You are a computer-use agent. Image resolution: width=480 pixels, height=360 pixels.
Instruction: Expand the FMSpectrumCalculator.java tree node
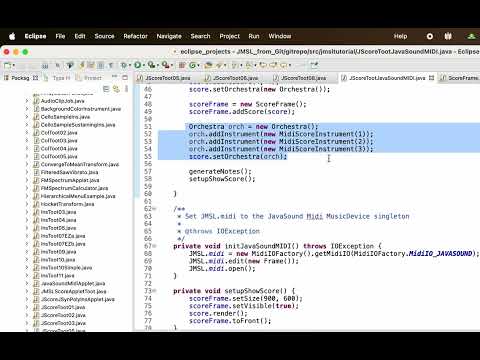point(27,188)
